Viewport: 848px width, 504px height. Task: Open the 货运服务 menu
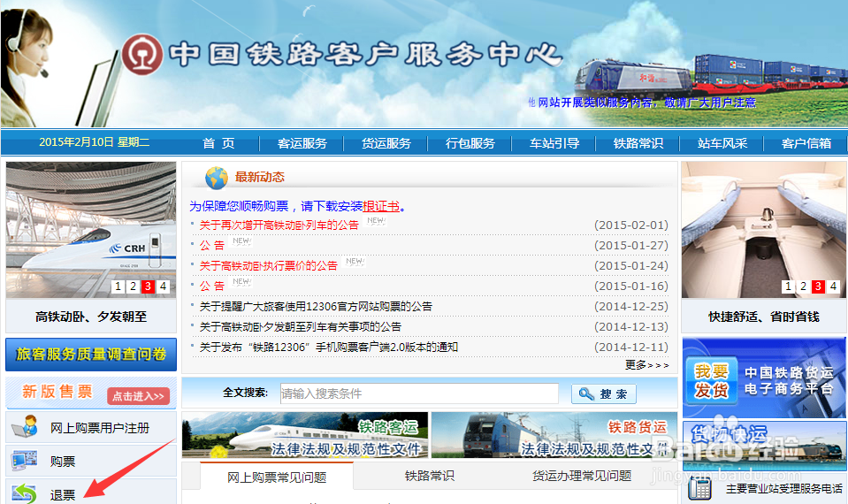(386, 143)
